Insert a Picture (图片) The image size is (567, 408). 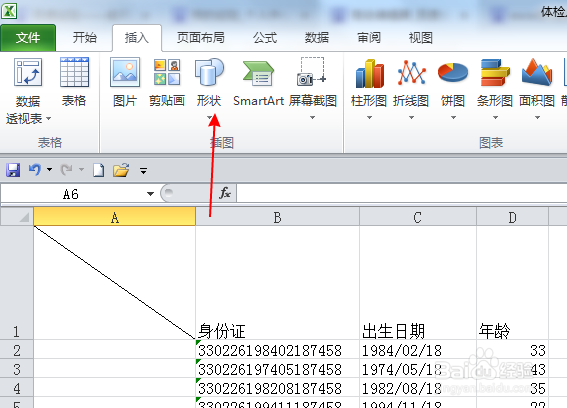pos(125,82)
